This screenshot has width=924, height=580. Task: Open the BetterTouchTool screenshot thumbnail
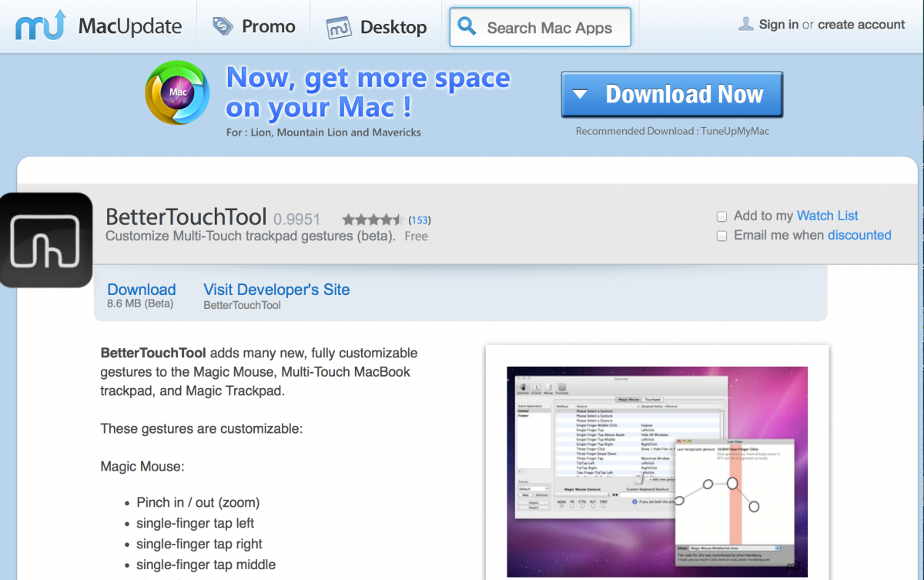657,471
